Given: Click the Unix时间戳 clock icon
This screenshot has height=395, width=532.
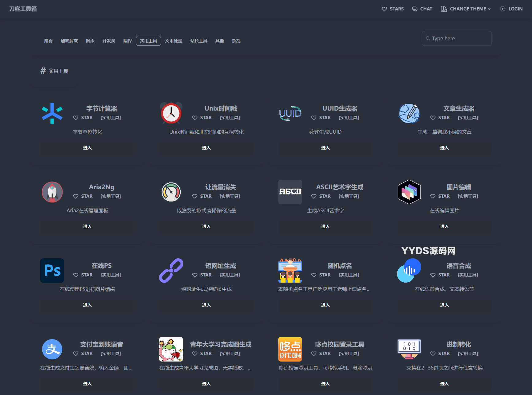Looking at the screenshot, I should (x=171, y=113).
